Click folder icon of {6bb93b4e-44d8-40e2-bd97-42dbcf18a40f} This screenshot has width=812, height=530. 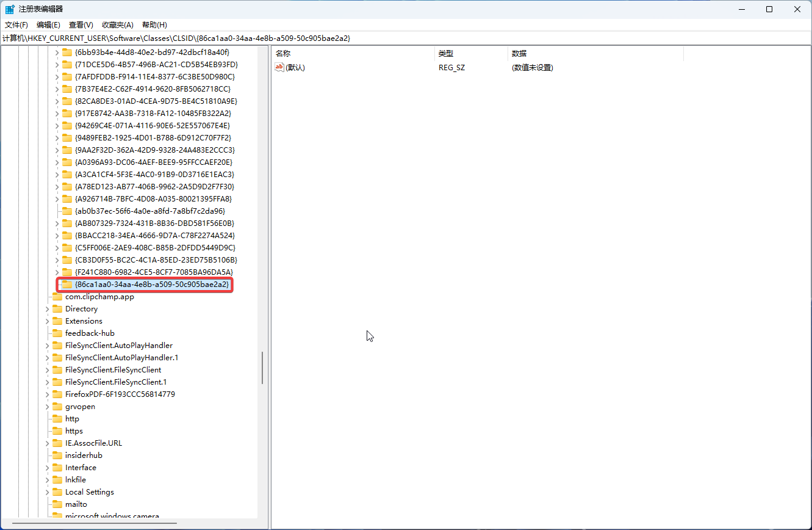[x=67, y=53]
